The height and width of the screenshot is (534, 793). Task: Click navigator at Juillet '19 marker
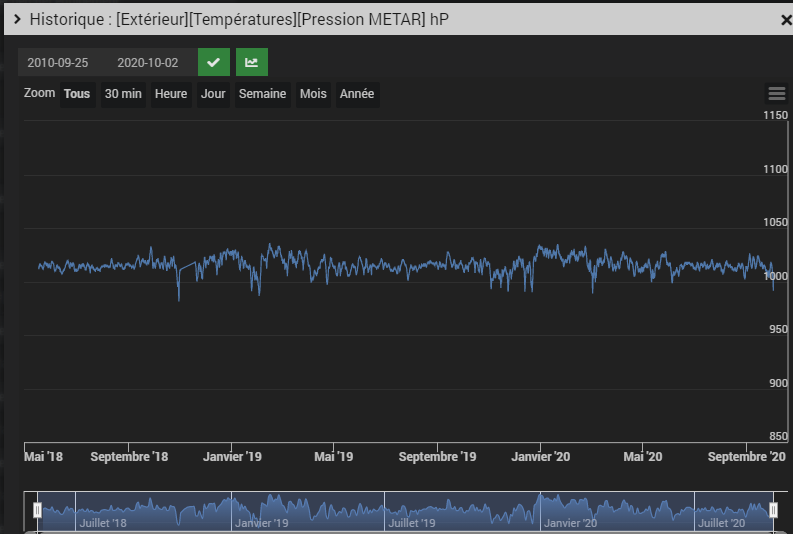(411, 522)
